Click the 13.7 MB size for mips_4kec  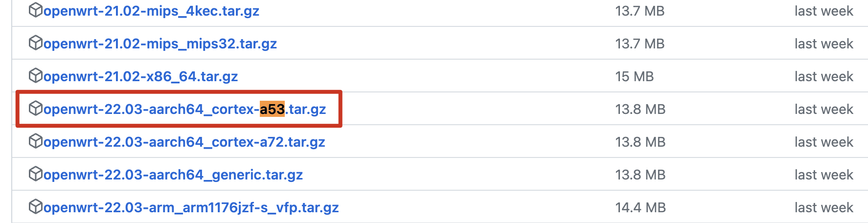coord(640,11)
